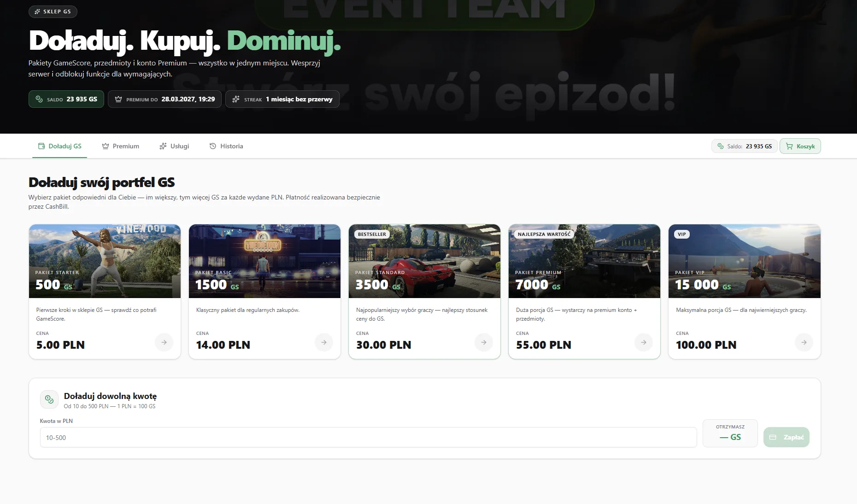Click the arrow icon on the 30.00 PLN standard package
857x504 pixels.
coord(484,342)
